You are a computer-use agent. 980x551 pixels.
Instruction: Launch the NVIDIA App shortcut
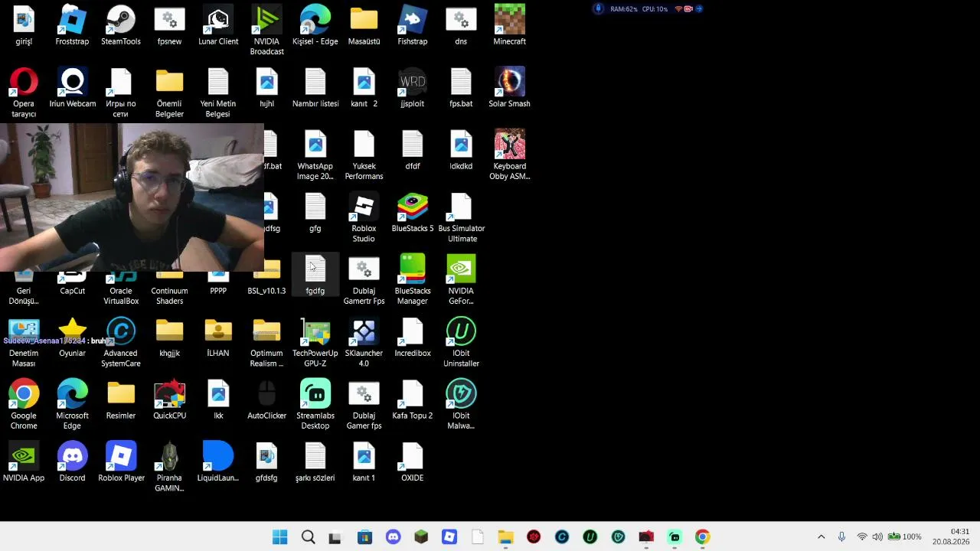(24, 462)
